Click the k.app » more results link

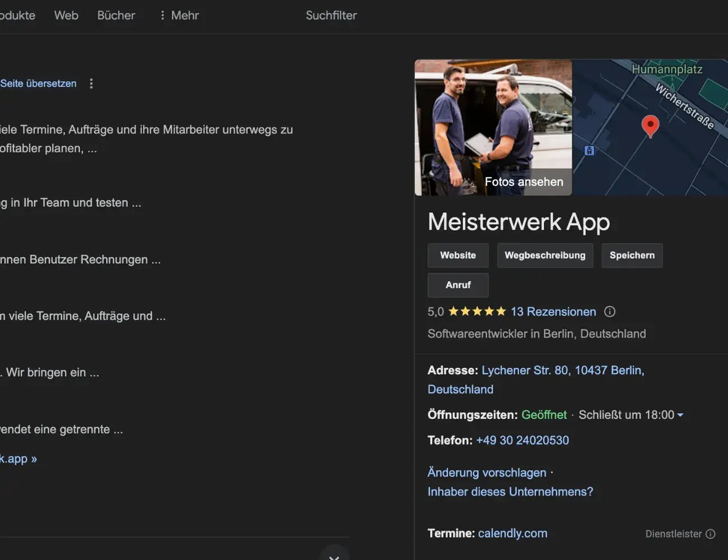click(18, 459)
